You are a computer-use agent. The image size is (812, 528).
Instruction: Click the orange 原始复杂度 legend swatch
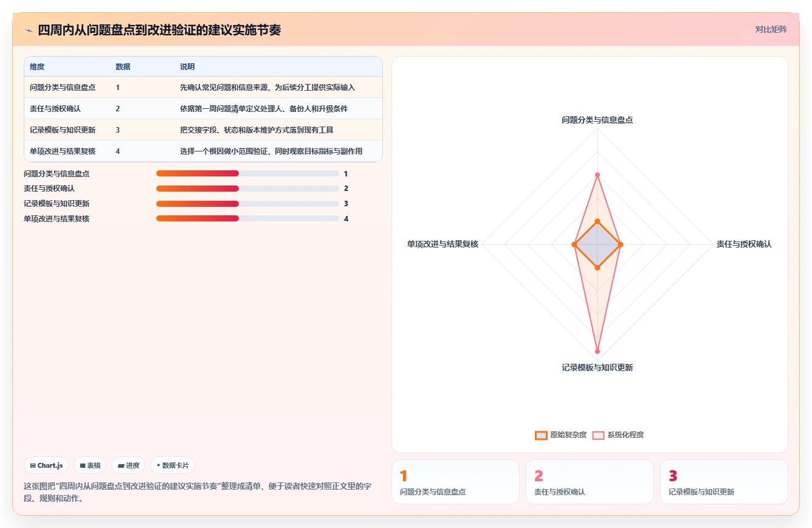541,435
